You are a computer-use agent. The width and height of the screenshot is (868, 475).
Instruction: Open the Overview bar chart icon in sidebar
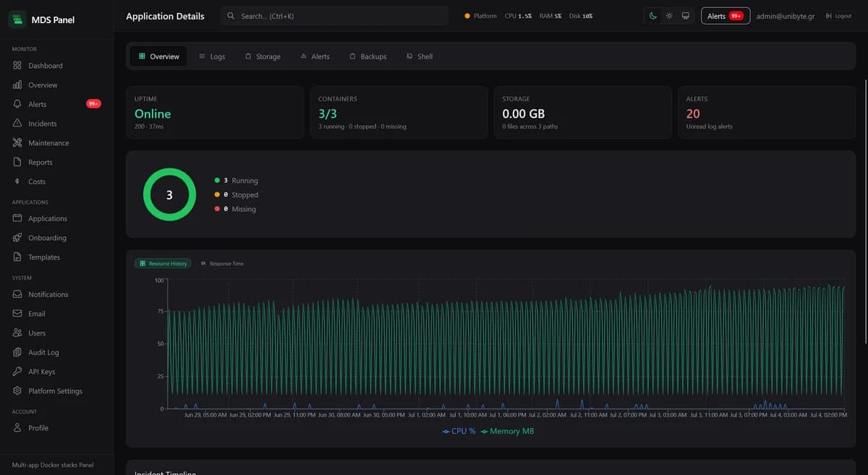click(17, 85)
